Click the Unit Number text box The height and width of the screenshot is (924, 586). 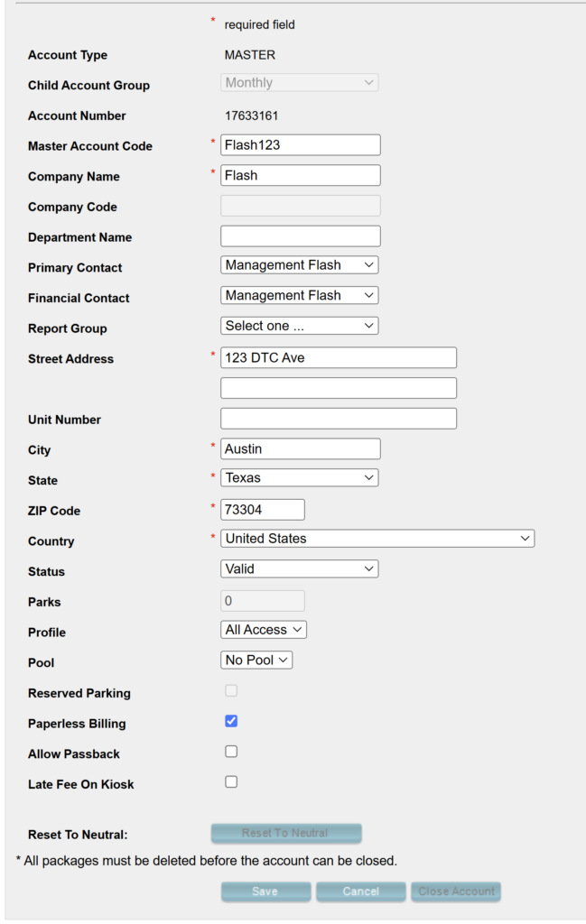tap(338, 419)
